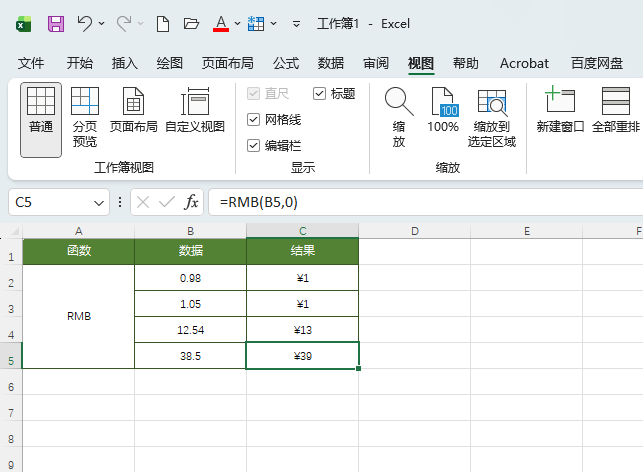Image resolution: width=643 pixels, height=472 pixels.
Task: Click the 数据 header cell in B1
Action: click(191, 251)
